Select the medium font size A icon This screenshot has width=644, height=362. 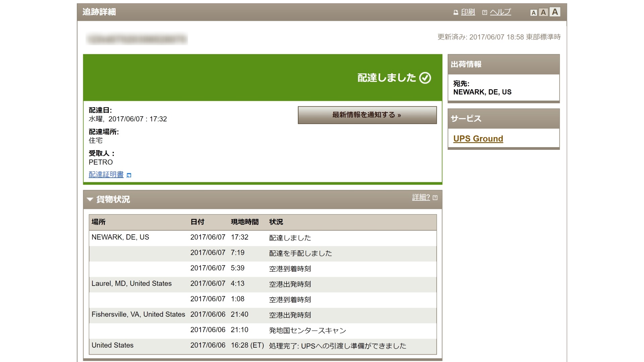point(544,12)
